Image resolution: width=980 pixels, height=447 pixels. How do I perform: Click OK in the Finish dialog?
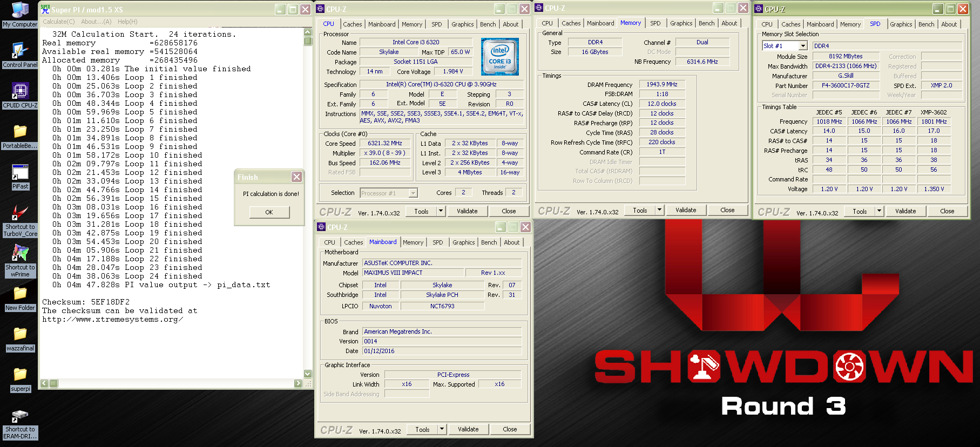(x=269, y=212)
